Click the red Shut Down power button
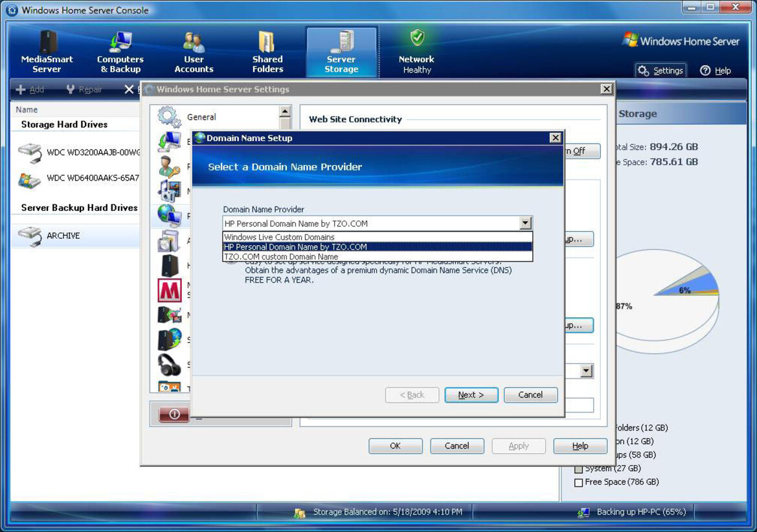 tap(174, 414)
